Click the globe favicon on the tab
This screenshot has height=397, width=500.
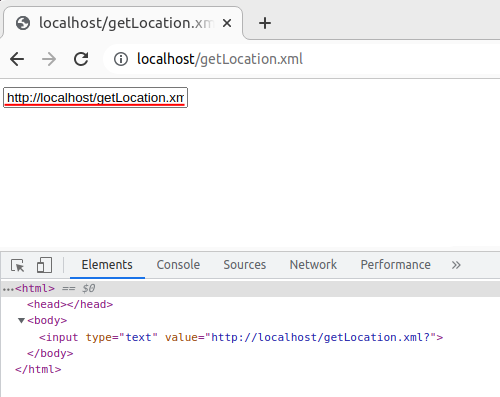pos(23,23)
